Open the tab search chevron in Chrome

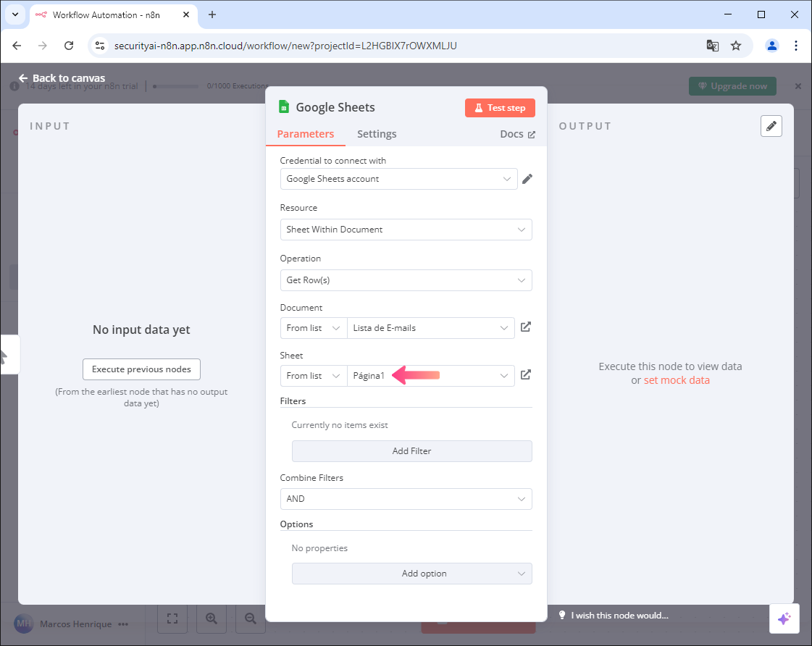pos(15,14)
